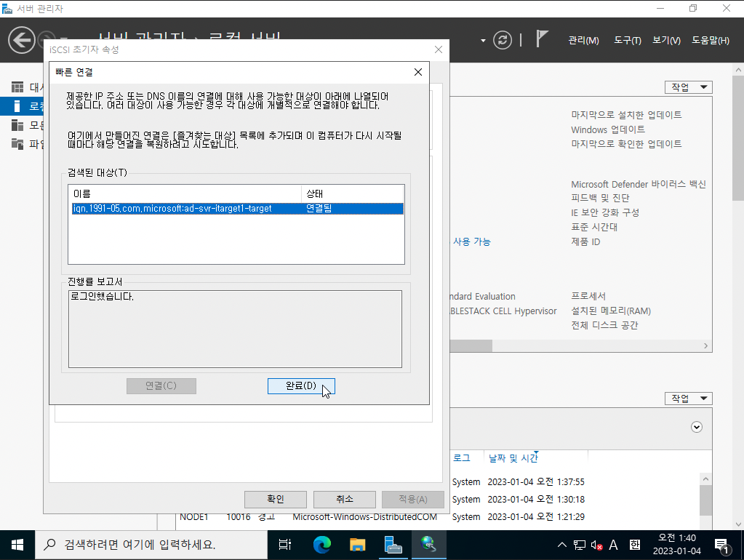
Task: Click the progress report text box
Action: click(235, 329)
